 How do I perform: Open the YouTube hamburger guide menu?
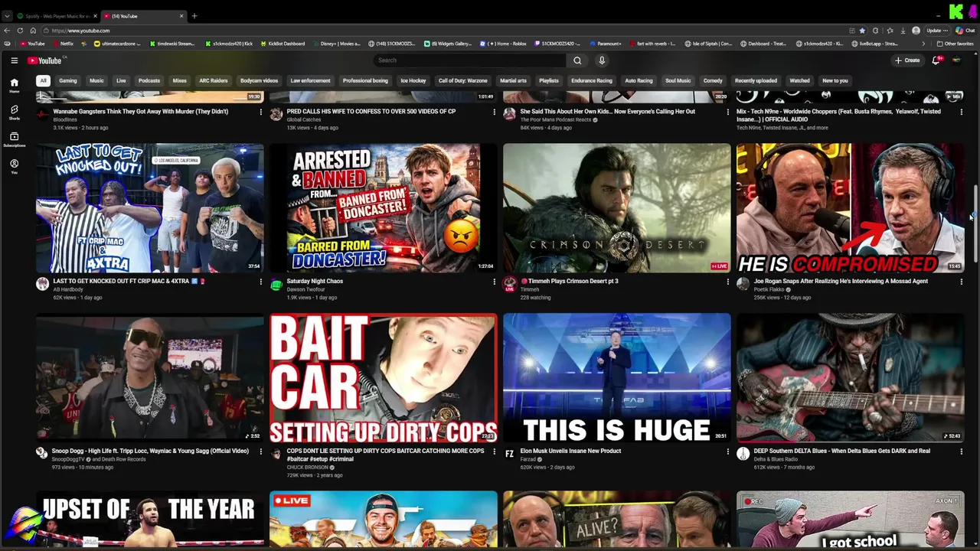(14, 60)
